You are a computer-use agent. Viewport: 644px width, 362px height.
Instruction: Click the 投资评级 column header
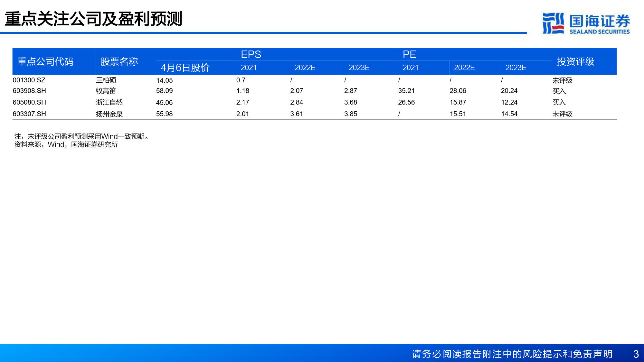tap(575, 61)
